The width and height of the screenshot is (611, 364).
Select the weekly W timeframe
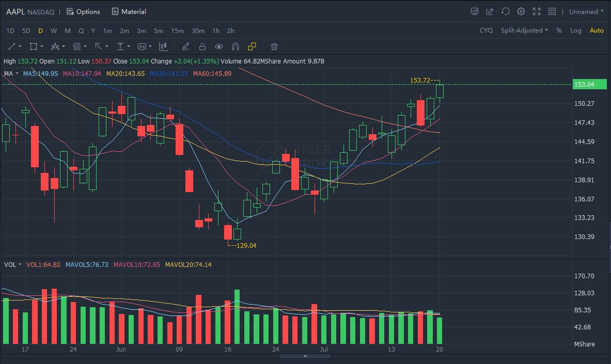pos(54,31)
